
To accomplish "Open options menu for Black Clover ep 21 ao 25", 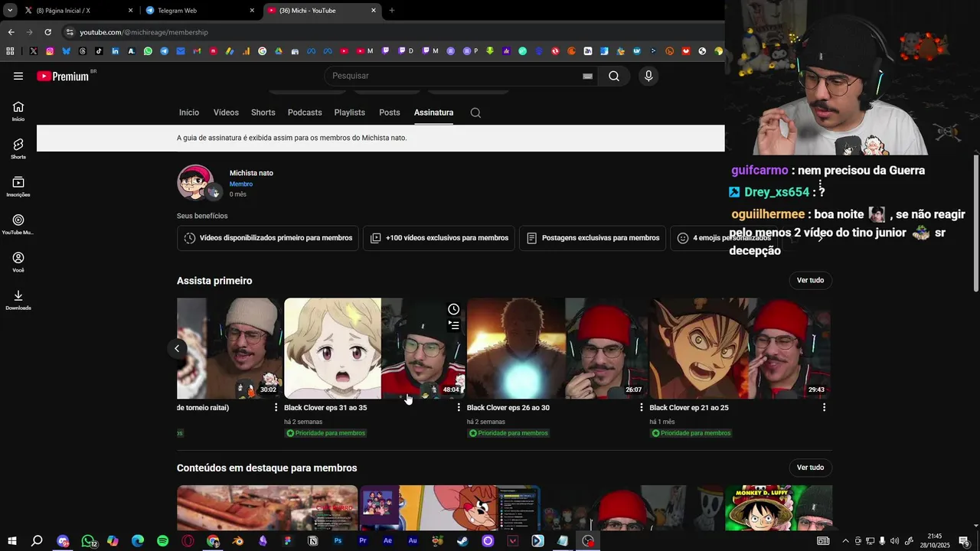I will [824, 408].
